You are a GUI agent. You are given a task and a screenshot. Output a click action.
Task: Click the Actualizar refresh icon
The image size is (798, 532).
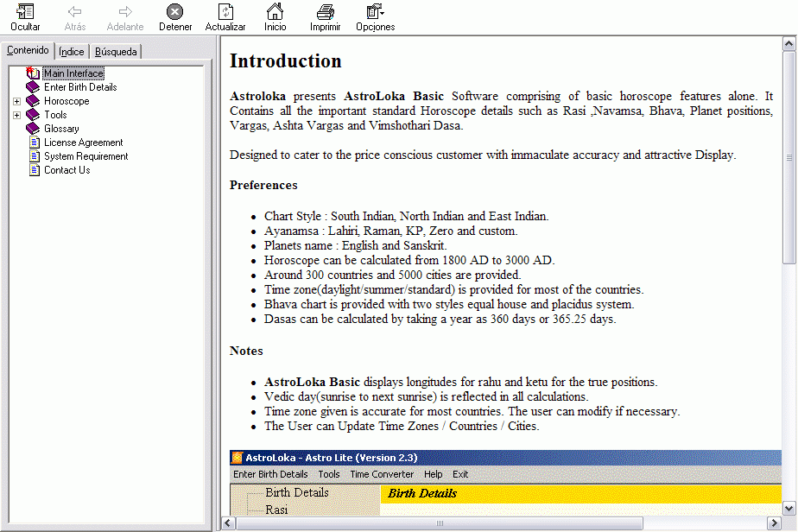pos(225,12)
